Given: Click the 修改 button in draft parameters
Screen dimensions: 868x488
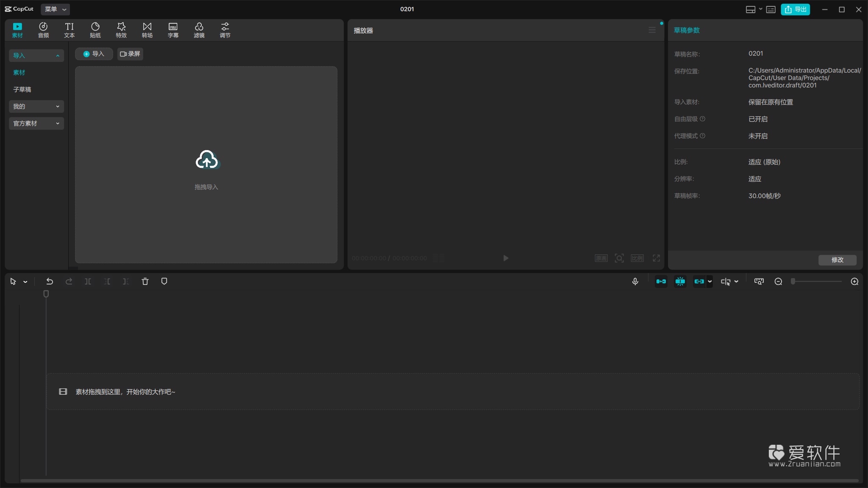Looking at the screenshot, I should 837,260.
